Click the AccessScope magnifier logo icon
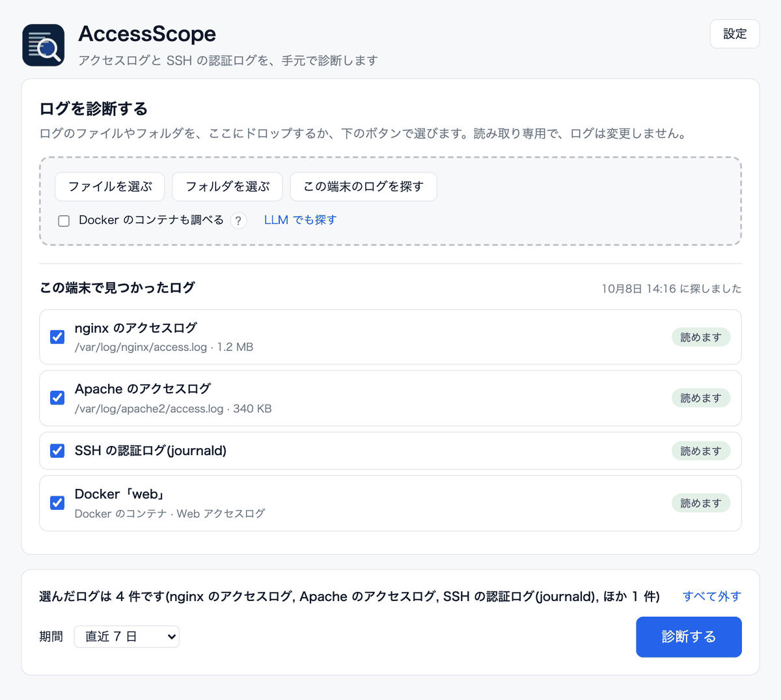 44,46
